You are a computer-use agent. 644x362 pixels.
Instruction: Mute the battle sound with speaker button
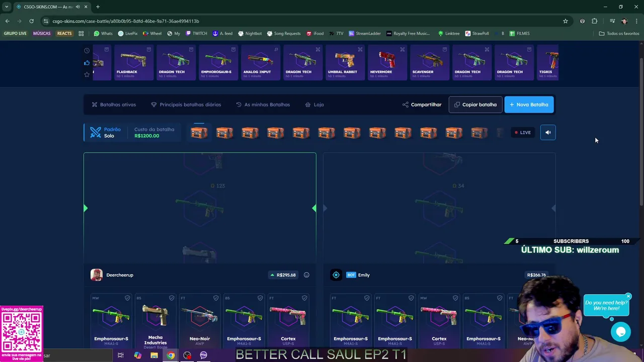coord(548,132)
